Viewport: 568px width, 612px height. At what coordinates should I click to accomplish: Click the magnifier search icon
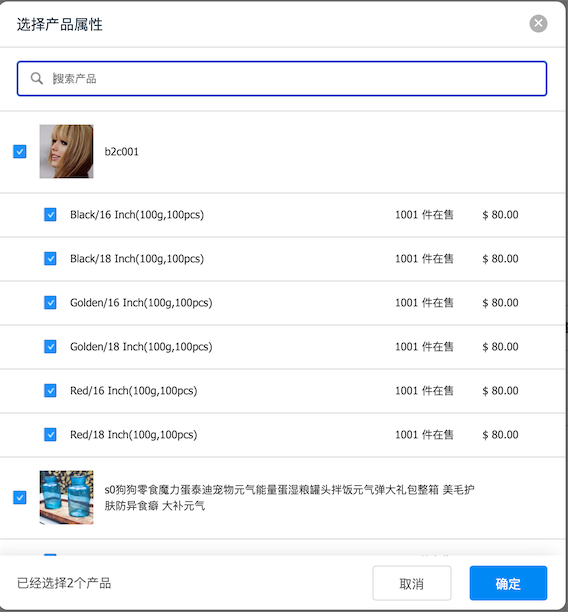coord(37,78)
